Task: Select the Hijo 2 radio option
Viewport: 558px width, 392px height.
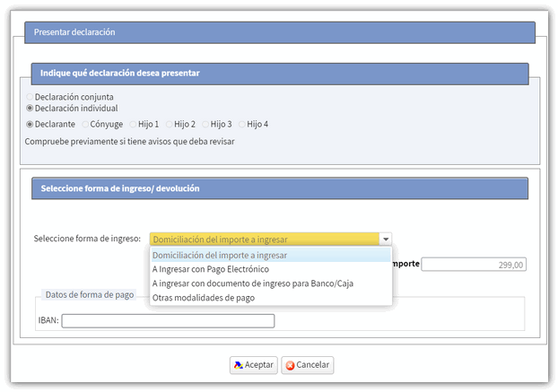Action: click(169, 125)
